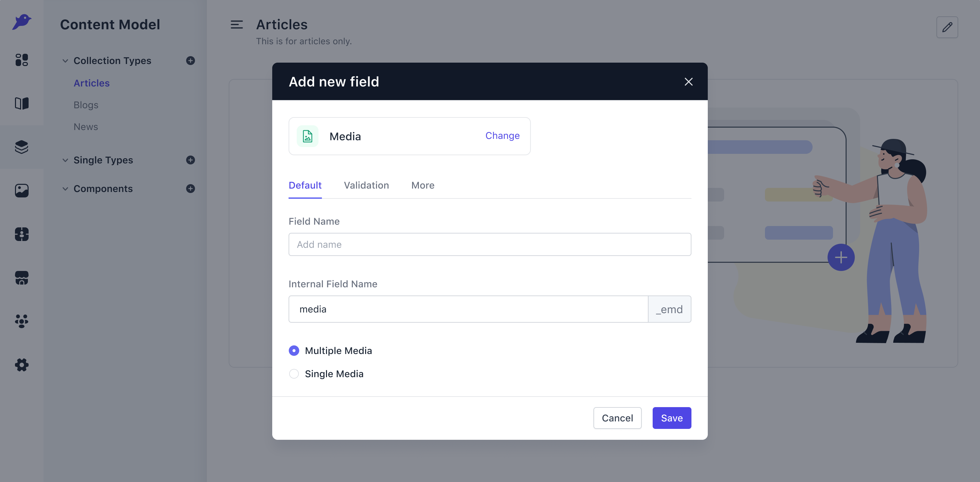Click the Add new field dialog title
Viewport: 980px width, 482px height.
click(x=333, y=82)
